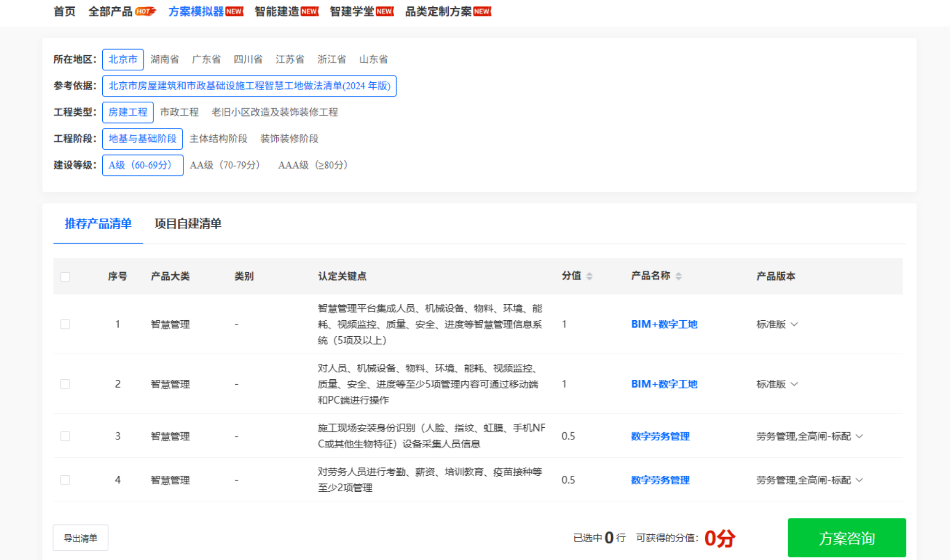The width and height of the screenshot is (950, 560).
Task: Check the checkbox for row 3
Action: 65,436
